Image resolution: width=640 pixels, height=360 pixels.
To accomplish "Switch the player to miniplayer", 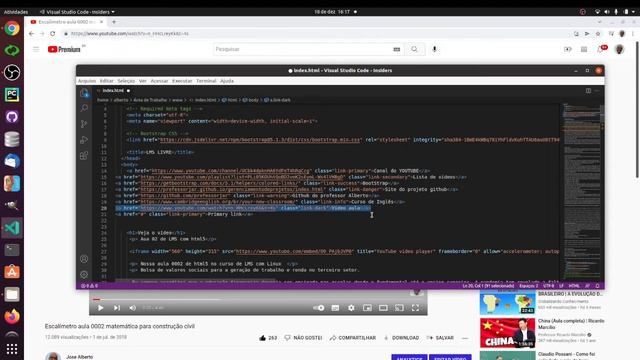I will pos(367,308).
